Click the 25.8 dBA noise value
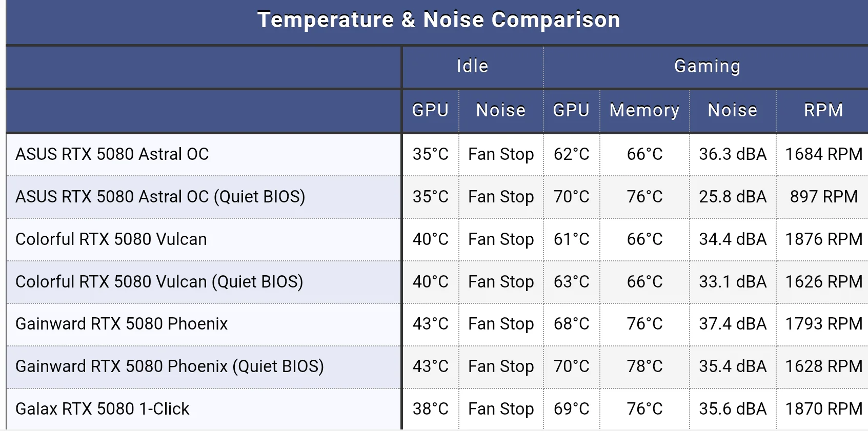 pyautogui.click(x=733, y=196)
